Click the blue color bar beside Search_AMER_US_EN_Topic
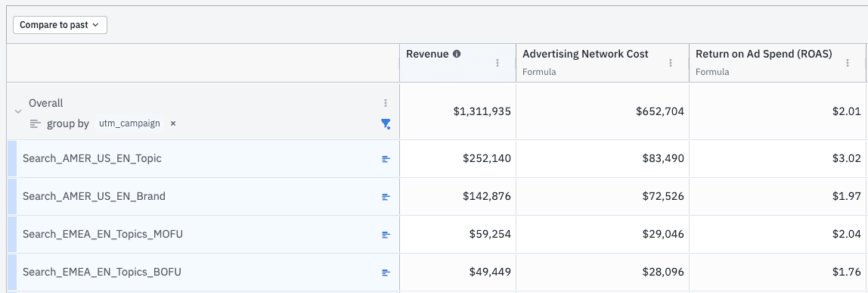 pos(11,158)
